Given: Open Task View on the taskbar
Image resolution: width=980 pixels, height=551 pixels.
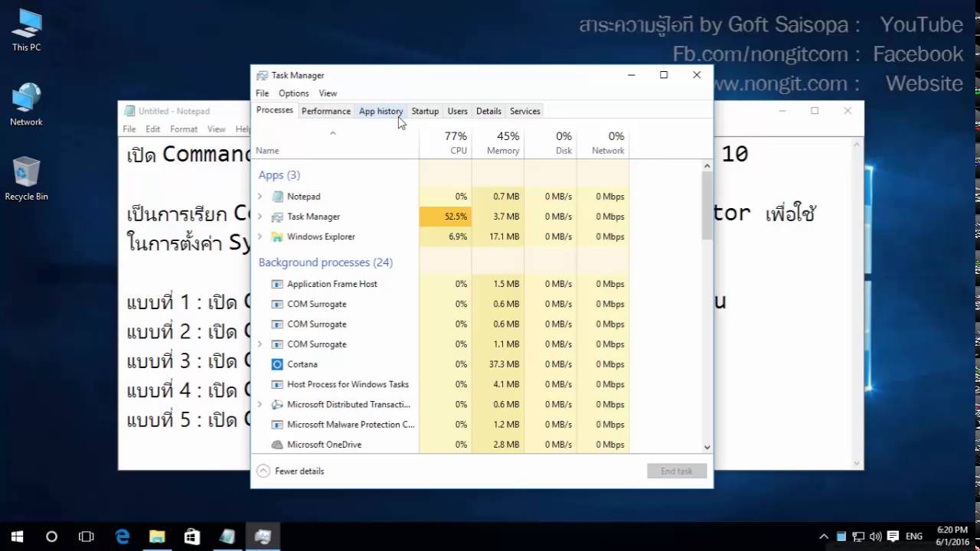Looking at the screenshot, I should click(x=87, y=536).
